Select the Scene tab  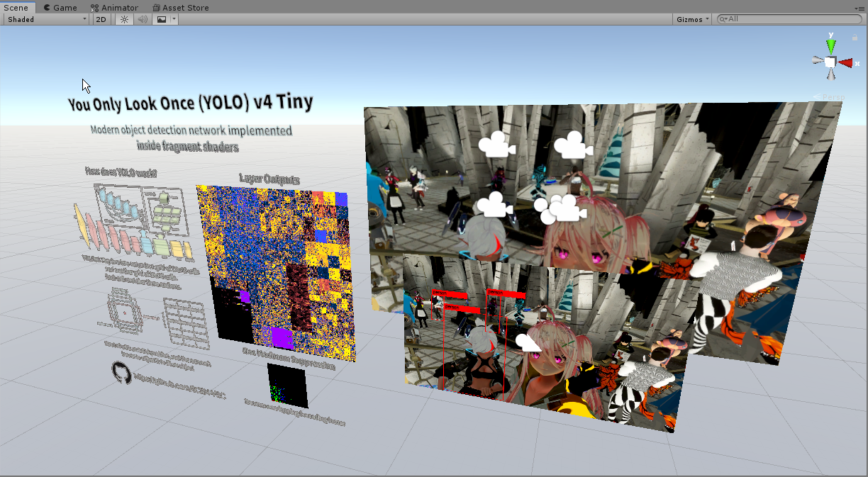click(16, 7)
